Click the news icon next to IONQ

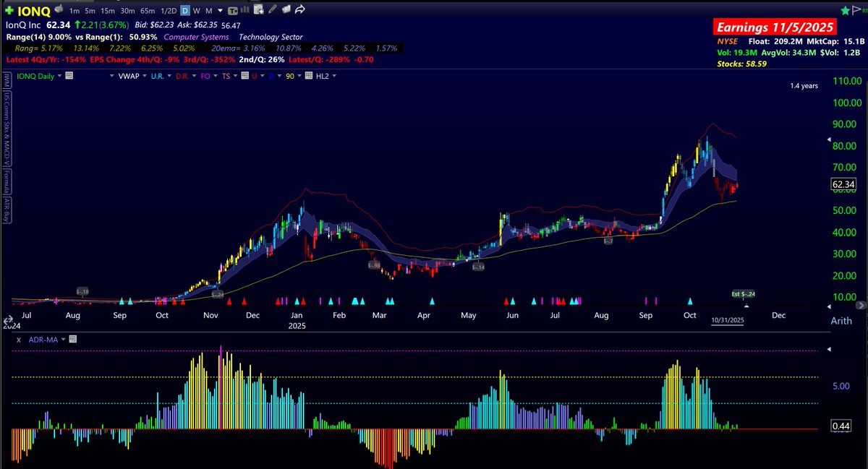59,8
